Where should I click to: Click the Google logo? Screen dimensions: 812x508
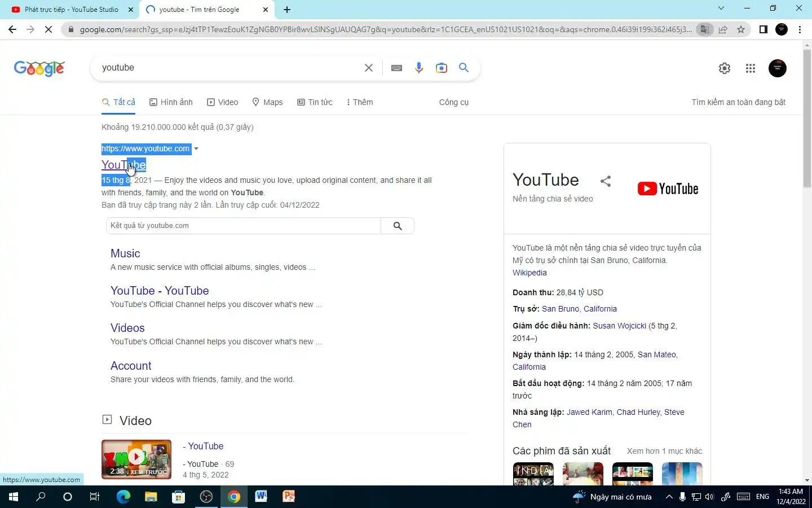pyautogui.click(x=39, y=68)
